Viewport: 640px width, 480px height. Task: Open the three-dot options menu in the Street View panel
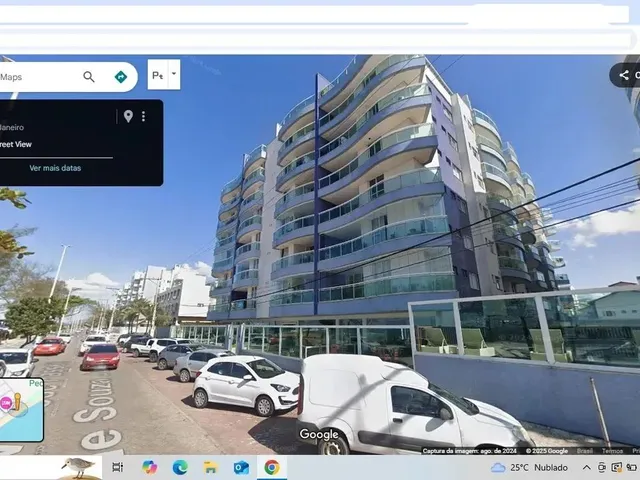click(x=143, y=116)
